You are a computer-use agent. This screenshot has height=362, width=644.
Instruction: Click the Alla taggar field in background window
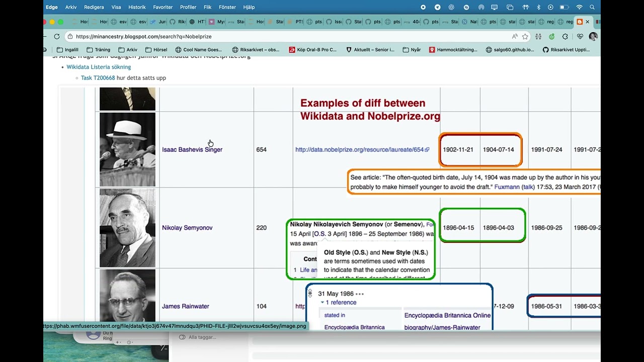[x=202, y=337]
